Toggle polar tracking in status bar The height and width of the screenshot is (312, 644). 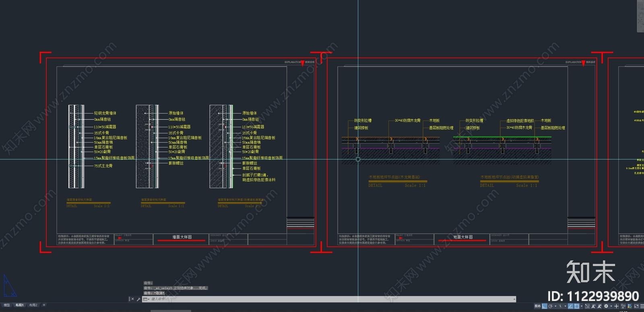coord(550,306)
